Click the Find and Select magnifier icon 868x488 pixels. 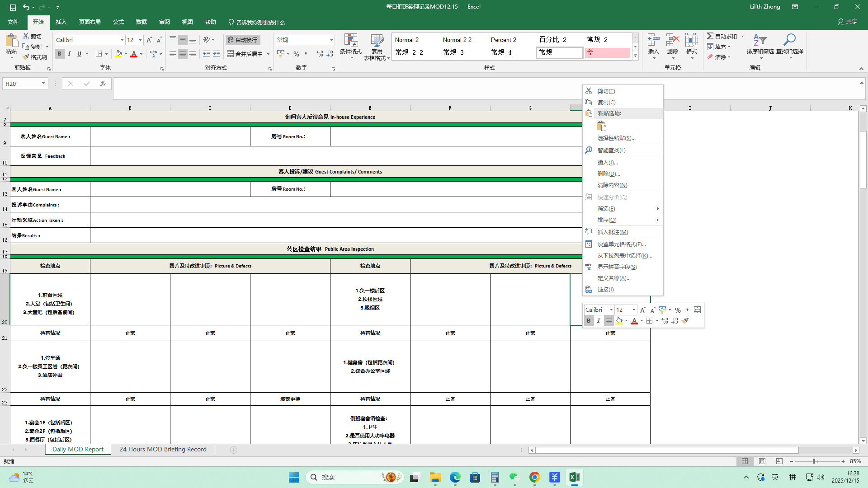pos(789,40)
